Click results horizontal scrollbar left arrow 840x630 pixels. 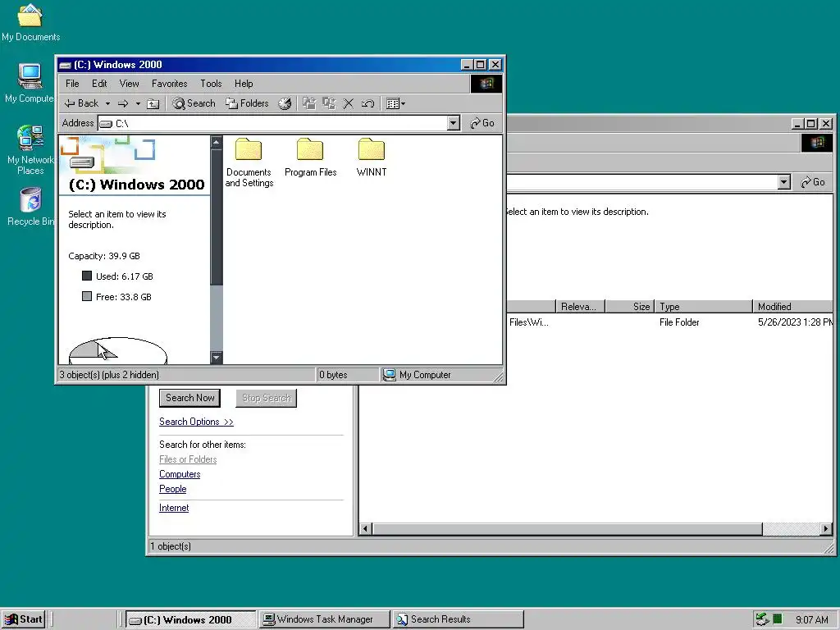point(366,529)
